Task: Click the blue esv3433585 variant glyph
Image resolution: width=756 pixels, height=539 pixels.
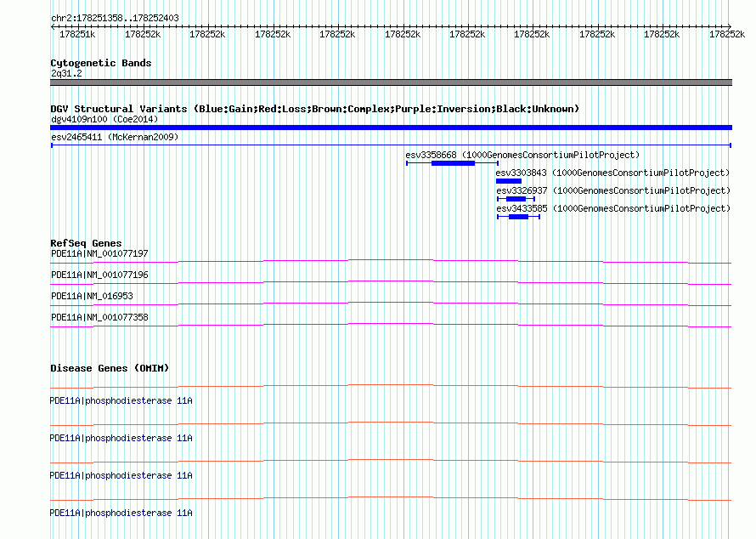Action: click(518, 217)
